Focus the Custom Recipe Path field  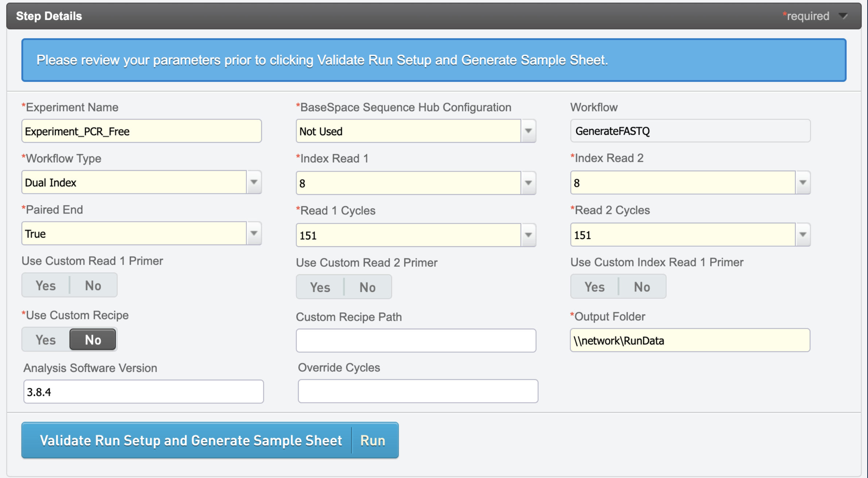pos(416,340)
